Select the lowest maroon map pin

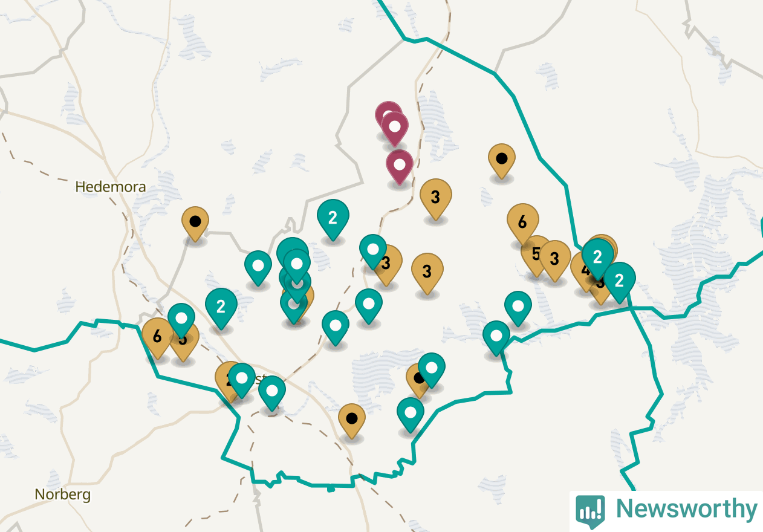pyautogui.click(x=400, y=167)
